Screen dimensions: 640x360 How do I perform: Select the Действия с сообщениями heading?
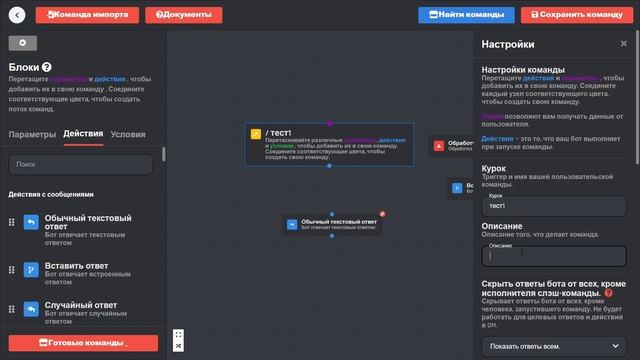[51, 194]
